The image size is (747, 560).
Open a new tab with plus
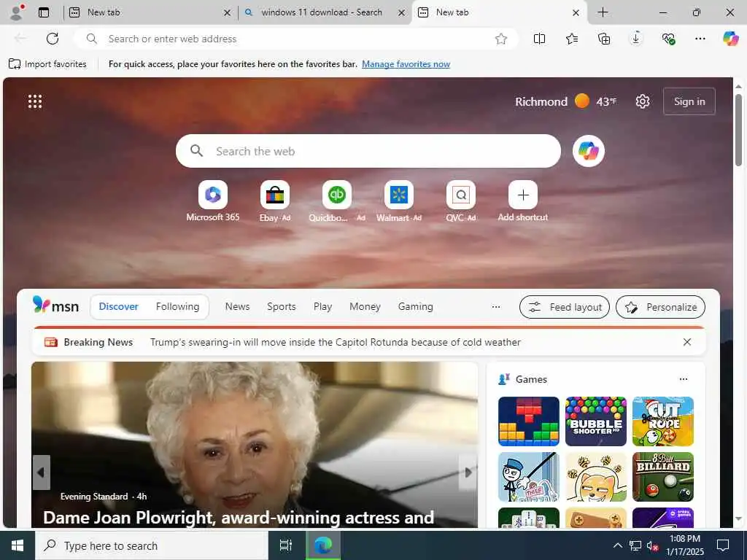pyautogui.click(x=603, y=12)
